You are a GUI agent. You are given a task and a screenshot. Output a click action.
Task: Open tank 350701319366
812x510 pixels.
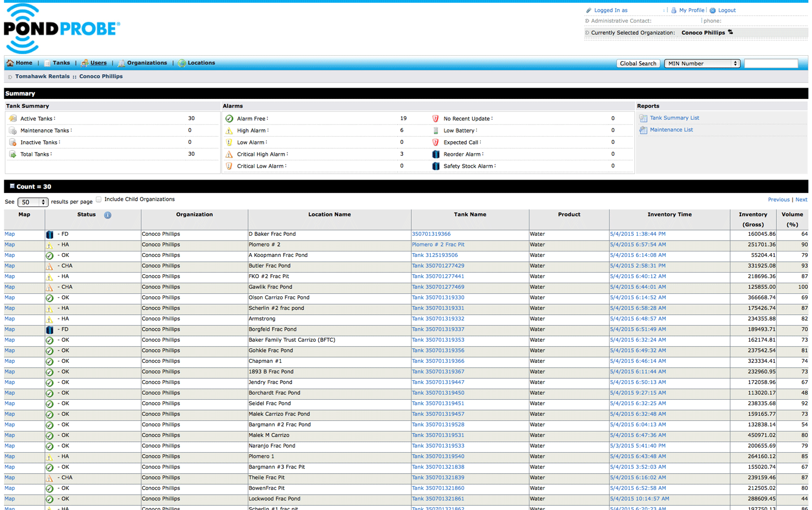pyautogui.click(x=431, y=234)
